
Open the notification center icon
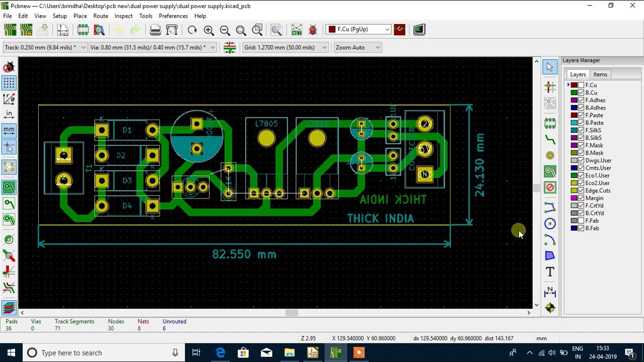click(629, 353)
